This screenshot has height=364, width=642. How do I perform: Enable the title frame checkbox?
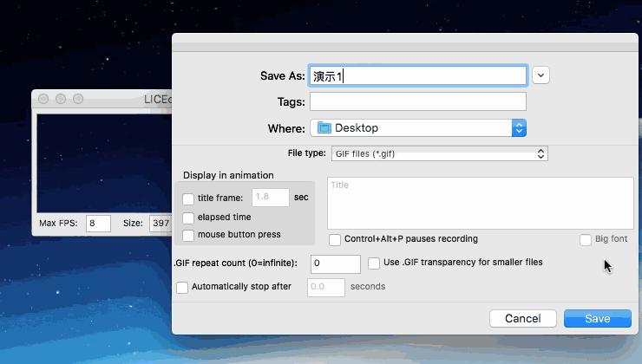pos(188,199)
